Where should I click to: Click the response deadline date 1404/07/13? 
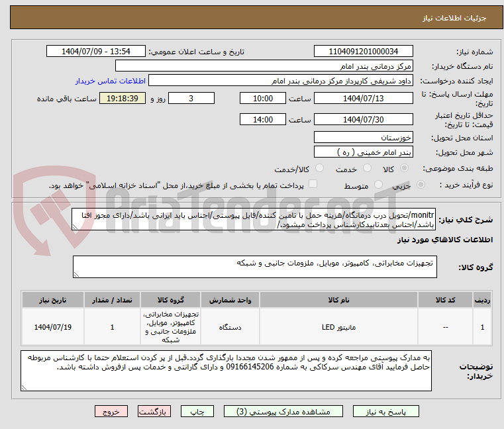[x=363, y=99]
